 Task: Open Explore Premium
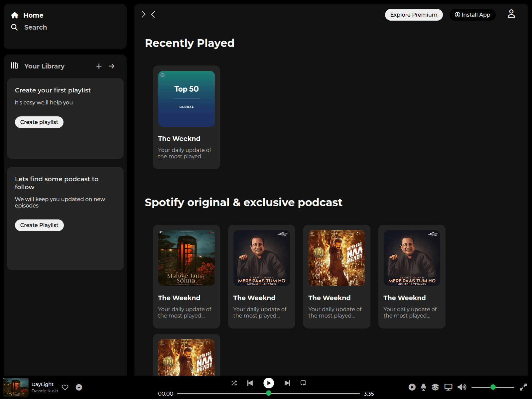point(414,15)
